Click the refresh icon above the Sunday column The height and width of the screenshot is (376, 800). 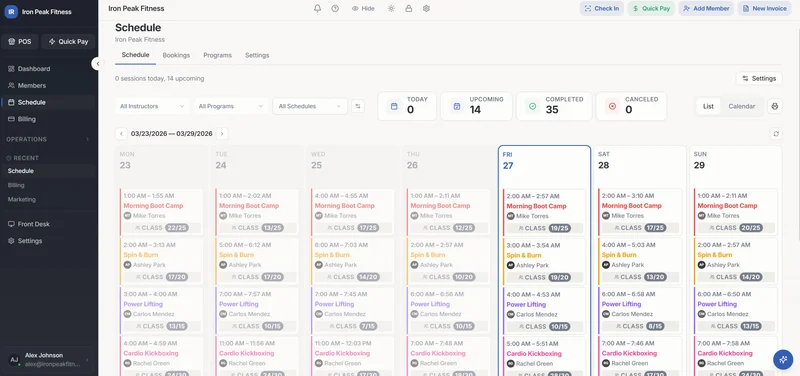pyautogui.click(x=776, y=134)
